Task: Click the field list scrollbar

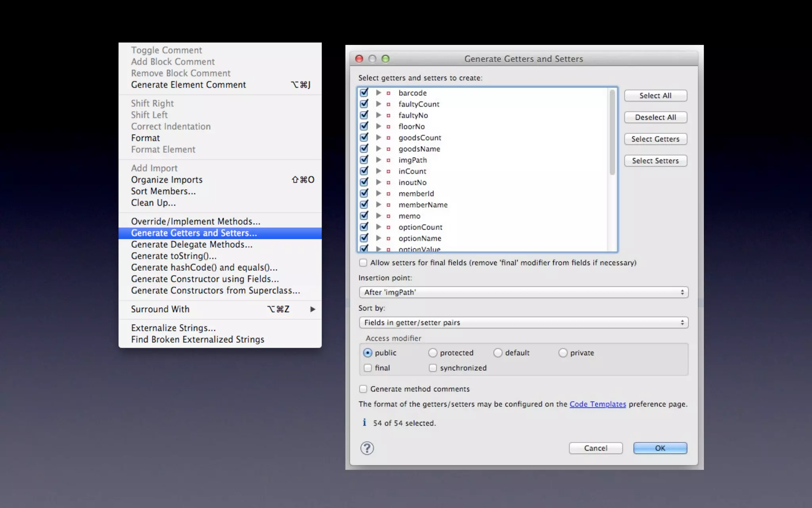Action: click(612, 133)
